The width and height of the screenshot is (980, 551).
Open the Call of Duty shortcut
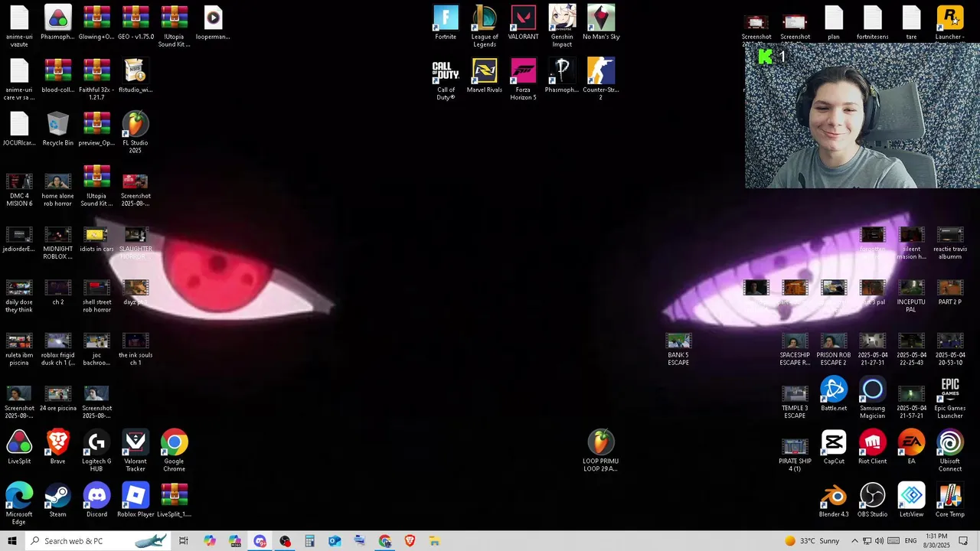click(446, 80)
